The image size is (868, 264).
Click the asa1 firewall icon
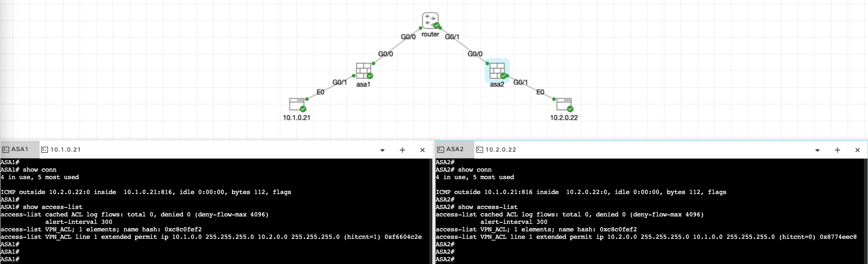(363, 71)
